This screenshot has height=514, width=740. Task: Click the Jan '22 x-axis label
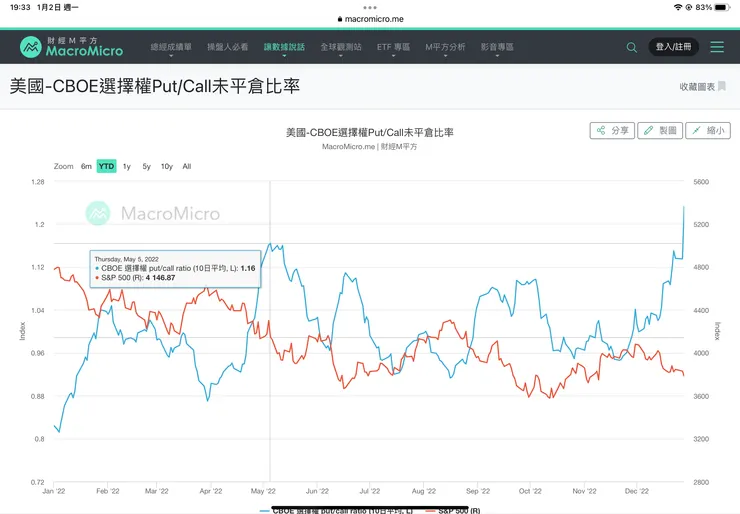click(x=54, y=491)
